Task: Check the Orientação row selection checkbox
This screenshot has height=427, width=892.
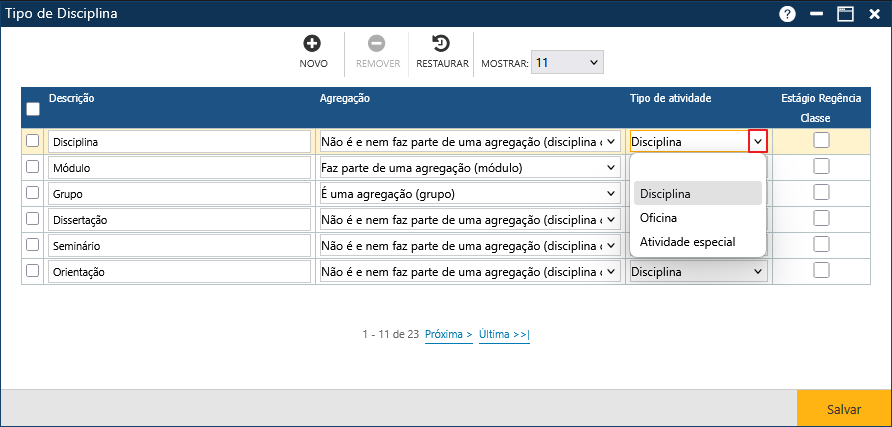Action: 32,271
